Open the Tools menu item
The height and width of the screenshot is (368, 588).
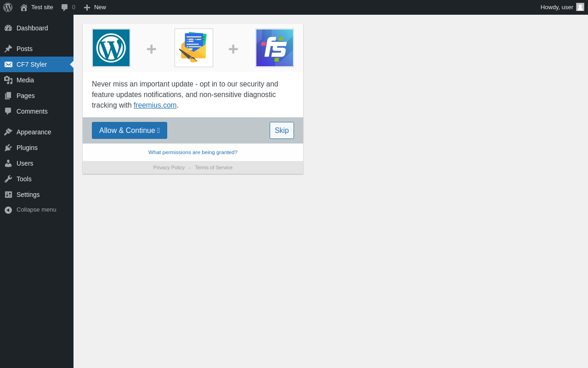37,179
